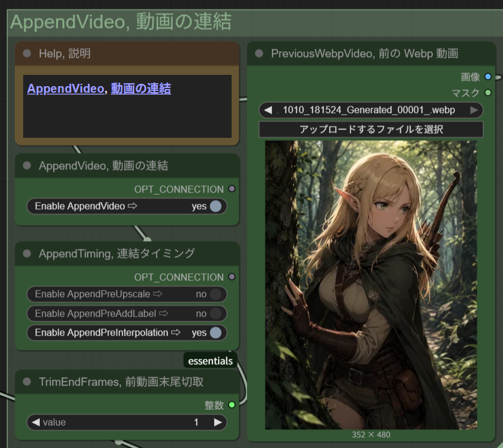
Task: Select the PreviousWebpVideo, 前の Webp 動画 title
Action: tap(365, 53)
